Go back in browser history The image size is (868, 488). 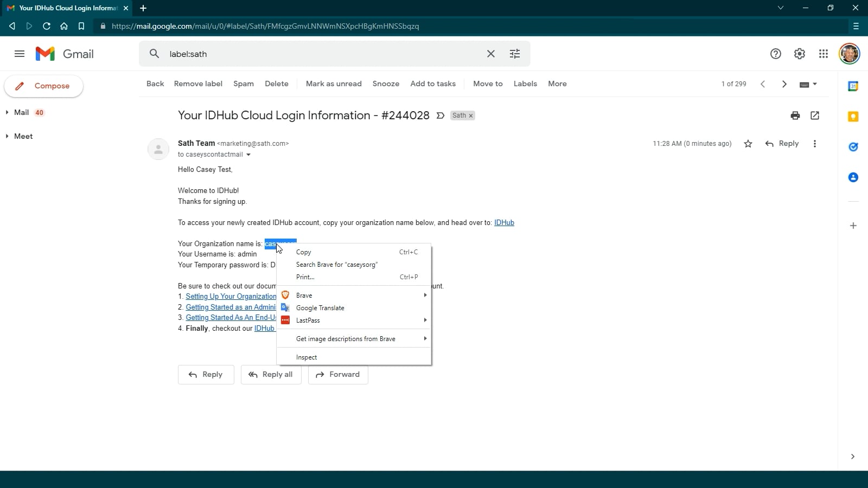point(12,26)
